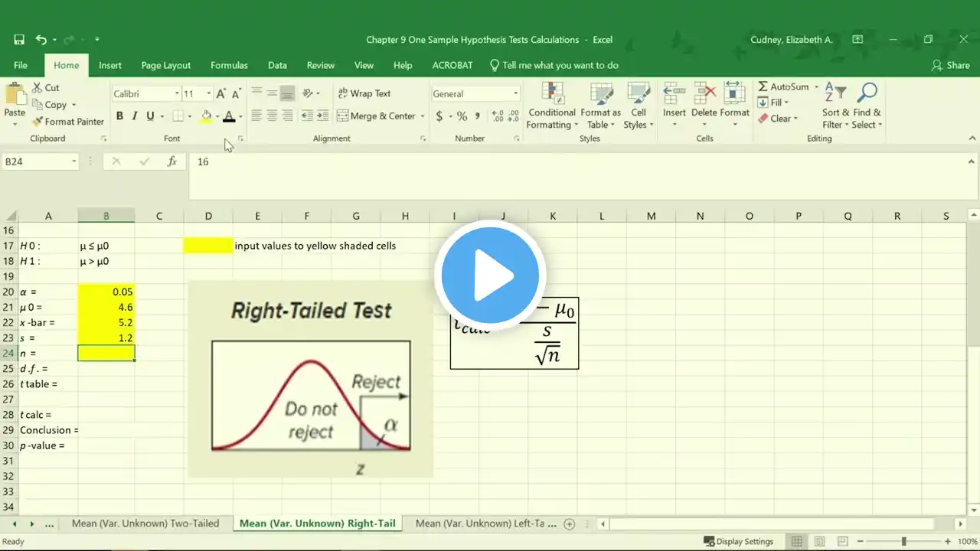Decrease the font size

click(237, 94)
